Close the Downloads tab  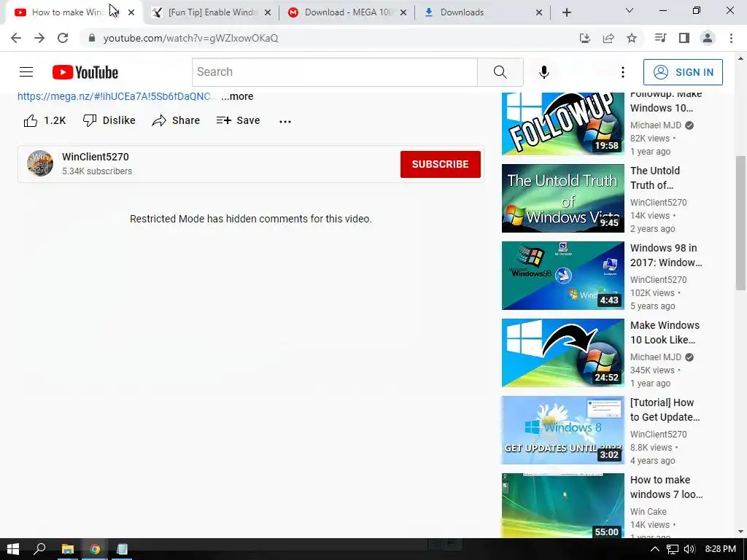click(539, 13)
